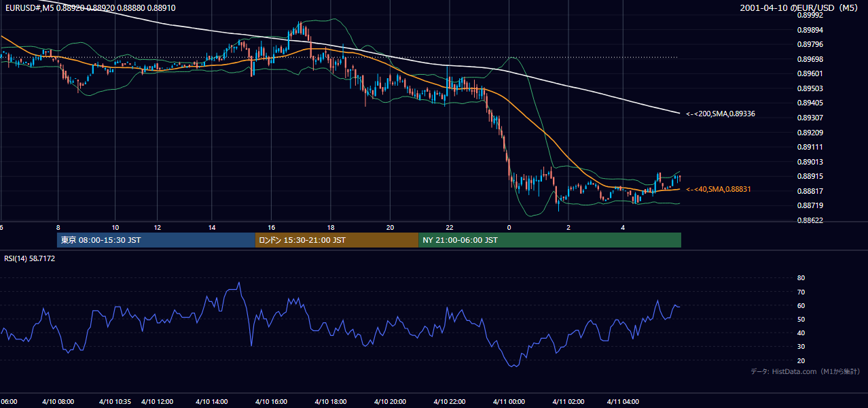Click the RSI(14) 58.7172 indicator label
Image resolution: width=868 pixels, height=408 pixels.
point(30,258)
